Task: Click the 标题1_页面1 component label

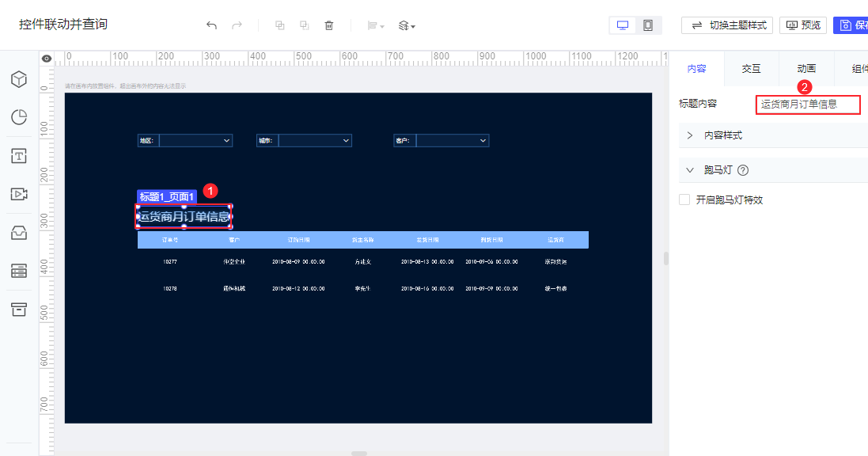Action: click(167, 196)
